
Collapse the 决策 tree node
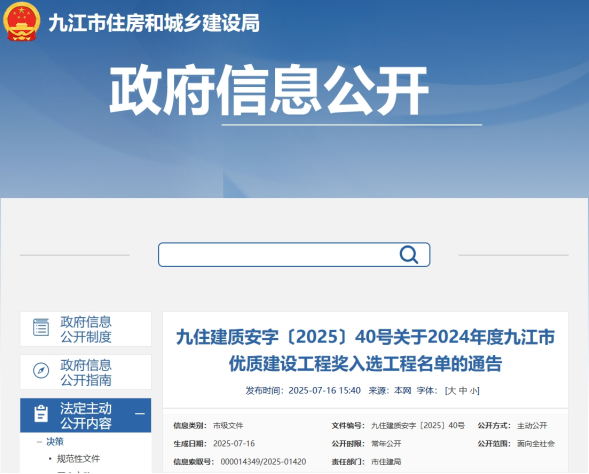coord(39,442)
